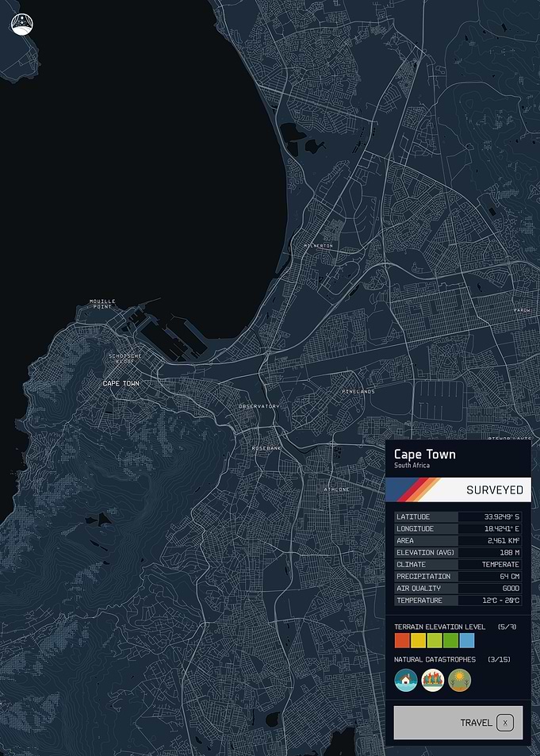This screenshot has width=540, height=756.
Task: Click the Terrain Elevation Level heading
Action: [440, 627]
